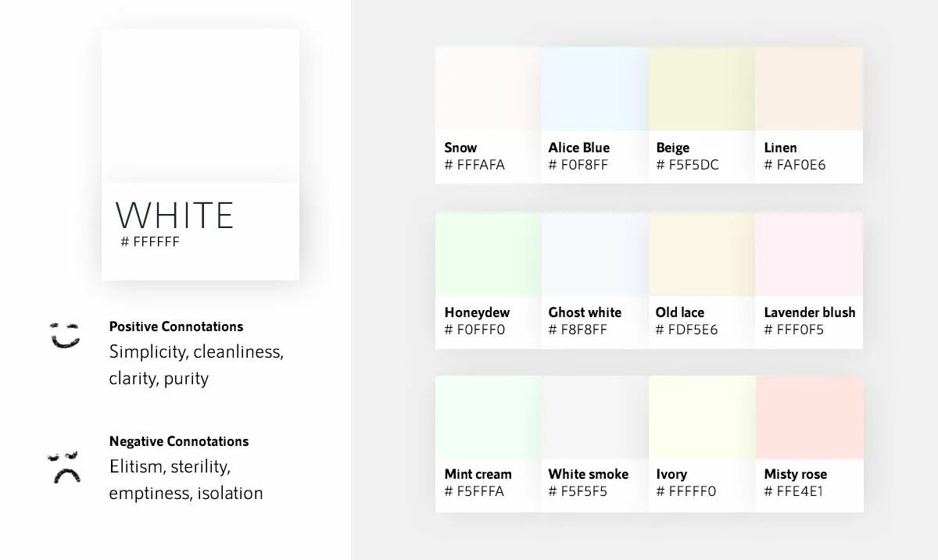Viewport: 938px width, 560px height.
Task: Select the Ivory color swatch
Action: pyautogui.click(x=702, y=417)
